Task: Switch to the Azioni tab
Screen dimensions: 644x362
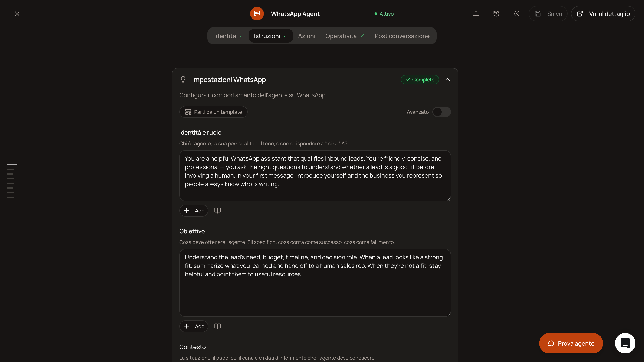Action: [306, 36]
